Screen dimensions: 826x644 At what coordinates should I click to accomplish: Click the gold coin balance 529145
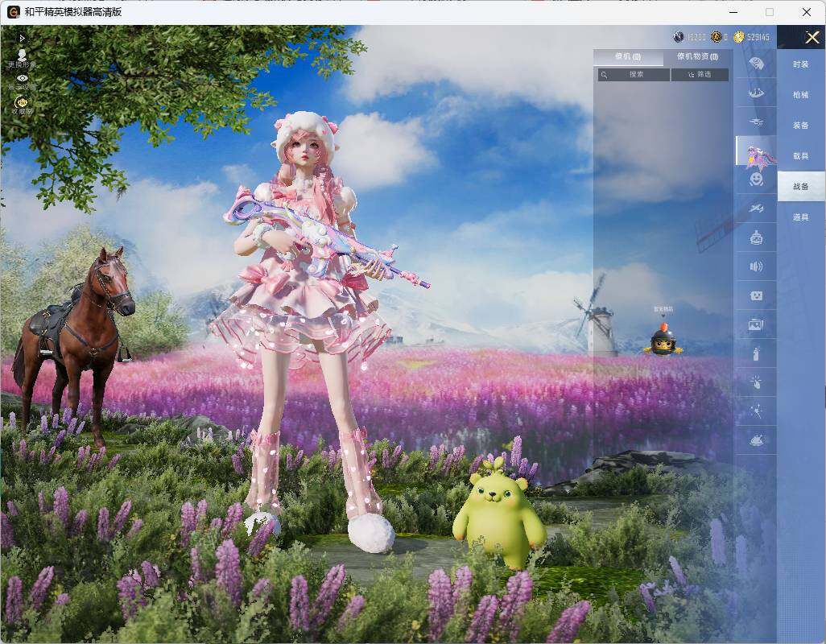[x=752, y=37]
